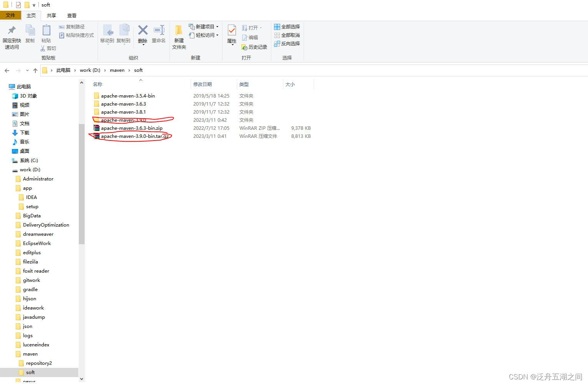Viewport: 588px width, 384px height.
Task: Select 下载 (Downloads) in navigation tree
Action: point(25,133)
